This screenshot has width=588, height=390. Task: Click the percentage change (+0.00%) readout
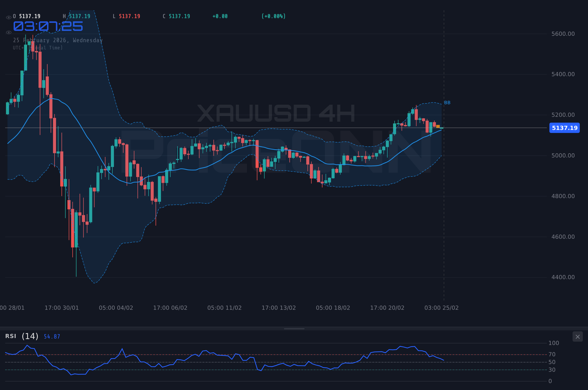273,16
